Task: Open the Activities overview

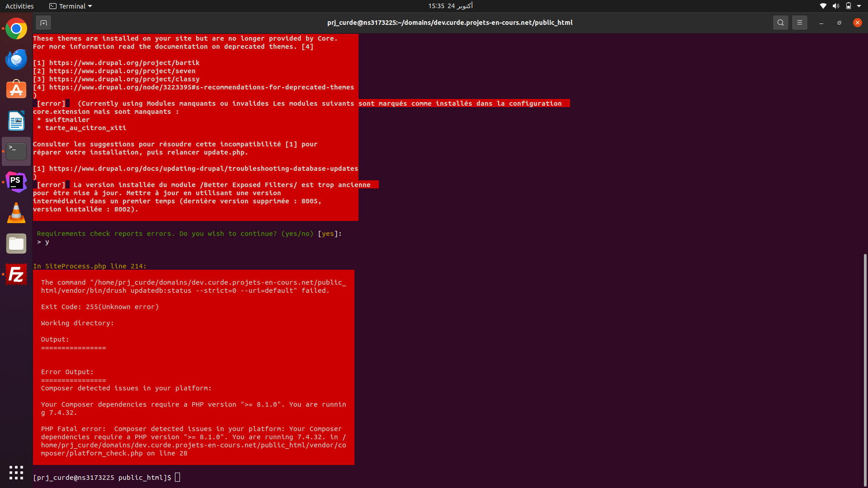Action: point(19,6)
